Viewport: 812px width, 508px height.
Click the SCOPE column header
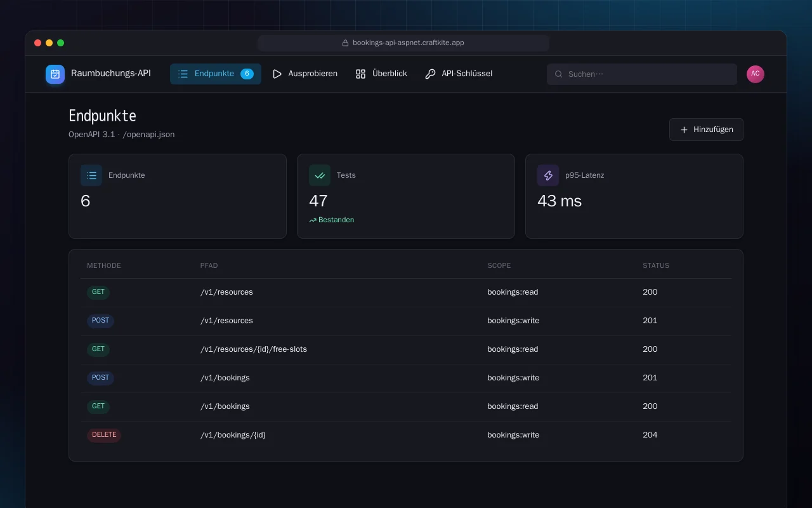coord(499,265)
